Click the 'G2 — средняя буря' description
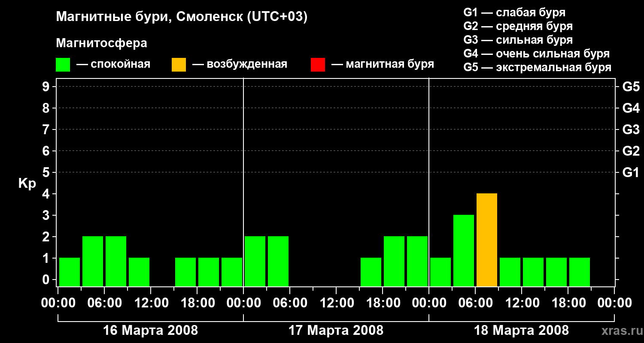644x343 pixels. point(518,26)
